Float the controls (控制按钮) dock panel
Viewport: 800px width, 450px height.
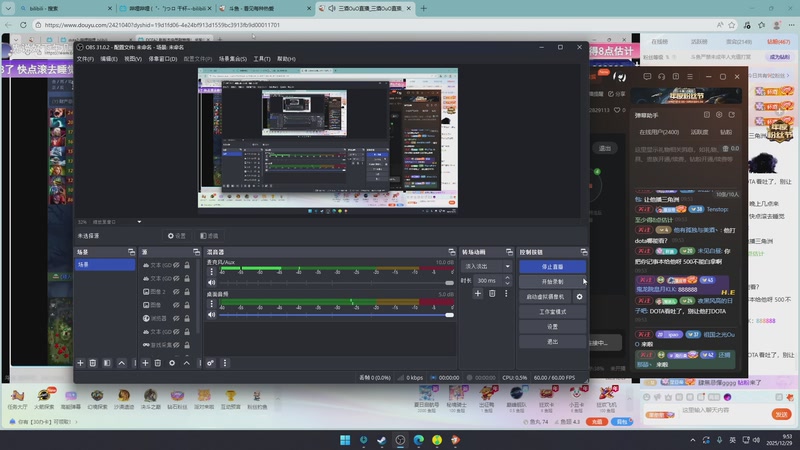(584, 252)
